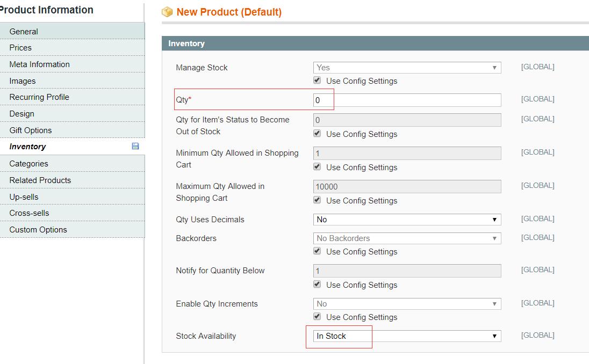
Task: Open the Gift Options tab
Action: coord(31,130)
